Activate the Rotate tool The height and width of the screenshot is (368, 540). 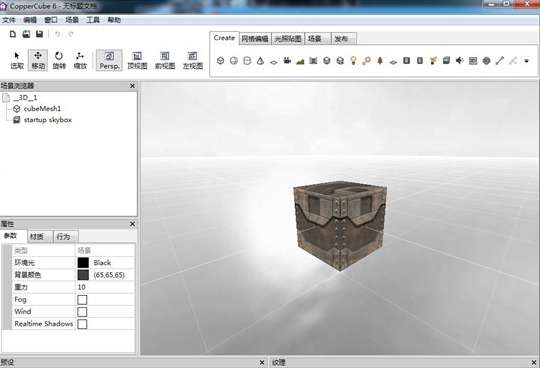click(59, 60)
